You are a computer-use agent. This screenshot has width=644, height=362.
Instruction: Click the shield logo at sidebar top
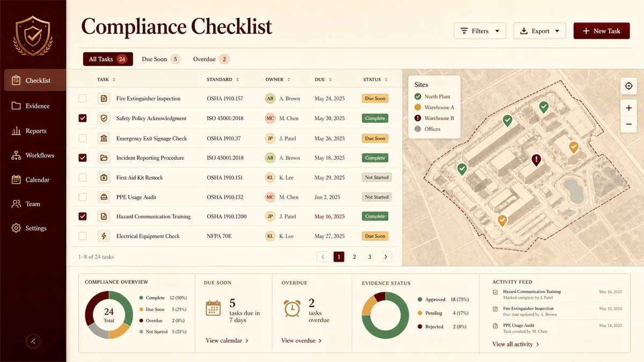click(x=33, y=36)
